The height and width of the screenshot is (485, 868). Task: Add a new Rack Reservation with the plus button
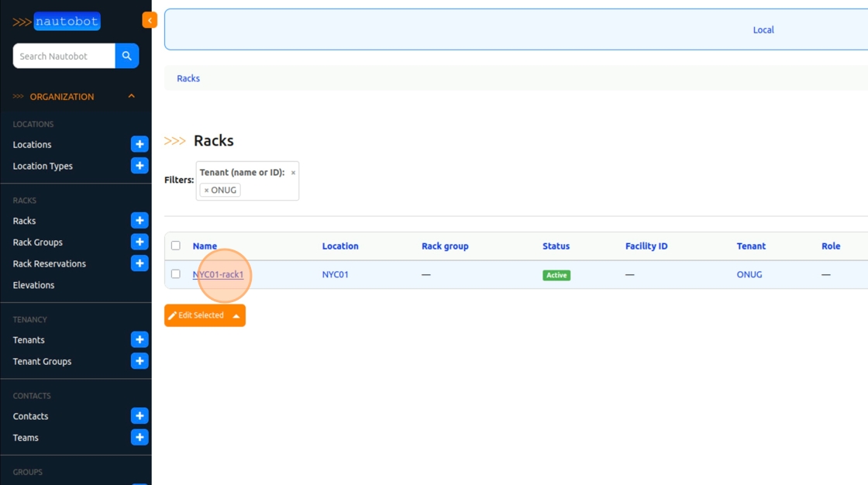point(139,263)
